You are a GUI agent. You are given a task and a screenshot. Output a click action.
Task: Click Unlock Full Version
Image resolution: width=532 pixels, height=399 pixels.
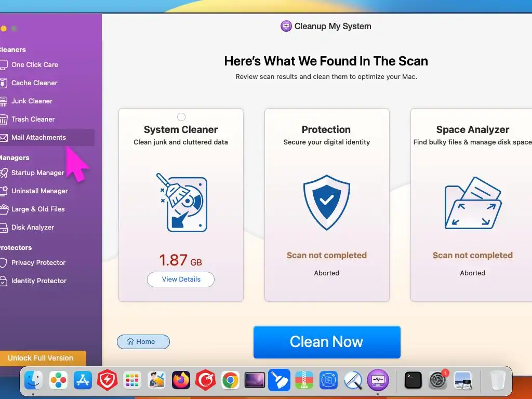41,358
